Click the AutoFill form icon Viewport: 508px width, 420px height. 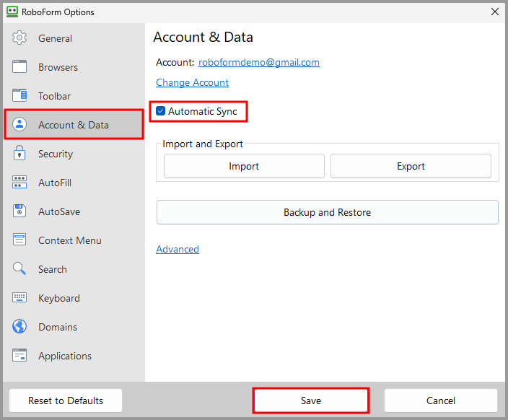pos(19,182)
